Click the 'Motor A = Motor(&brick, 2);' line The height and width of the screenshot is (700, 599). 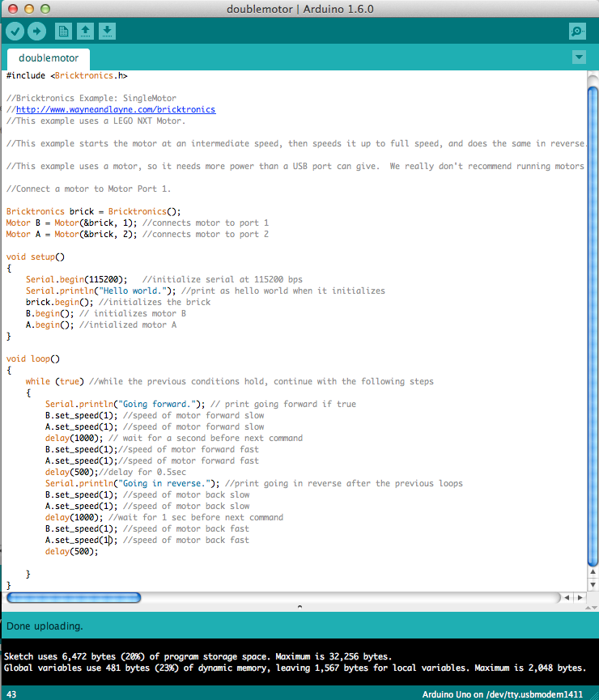click(x=138, y=235)
